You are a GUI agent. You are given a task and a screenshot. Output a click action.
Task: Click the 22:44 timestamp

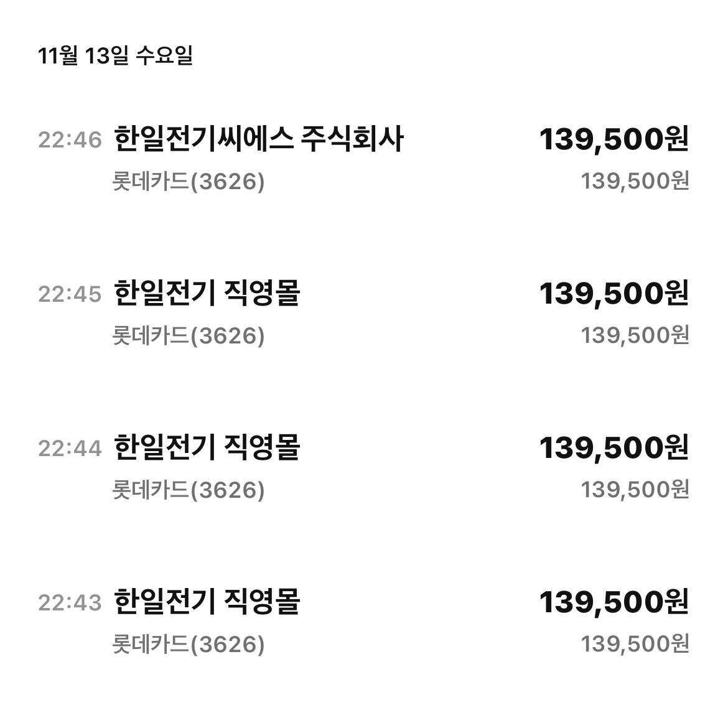coord(70,448)
